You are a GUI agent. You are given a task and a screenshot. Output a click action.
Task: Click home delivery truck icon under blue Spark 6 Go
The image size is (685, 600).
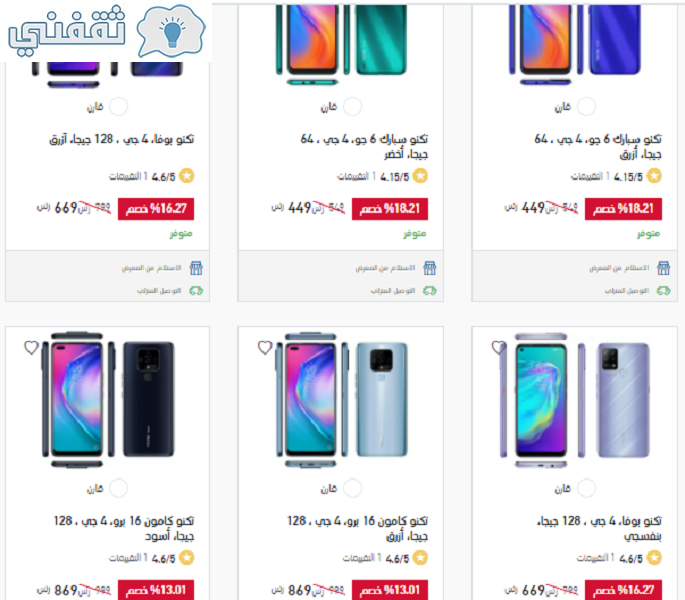tap(664, 291)
